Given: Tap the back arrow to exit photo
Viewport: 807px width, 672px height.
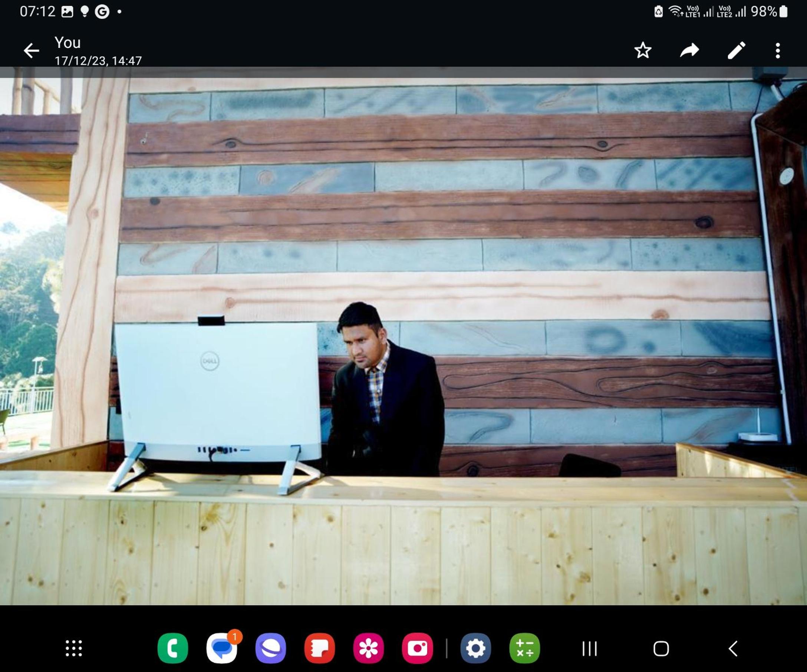Looking at the screenshot, I should point(31,50).
